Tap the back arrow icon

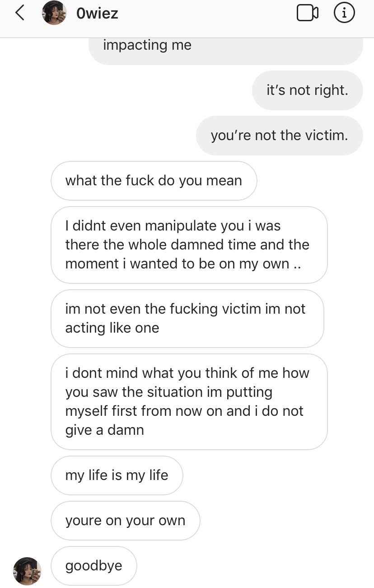[19, 13]
